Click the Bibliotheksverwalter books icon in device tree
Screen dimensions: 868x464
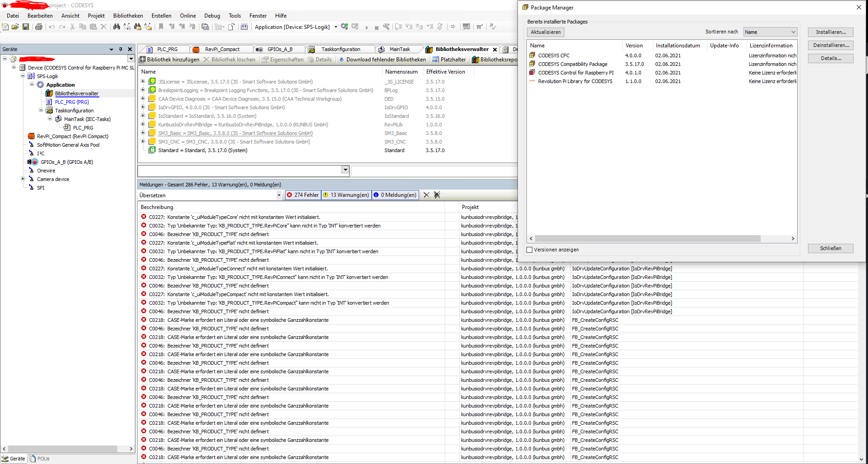pyautogui.click(x=49, y=93)
